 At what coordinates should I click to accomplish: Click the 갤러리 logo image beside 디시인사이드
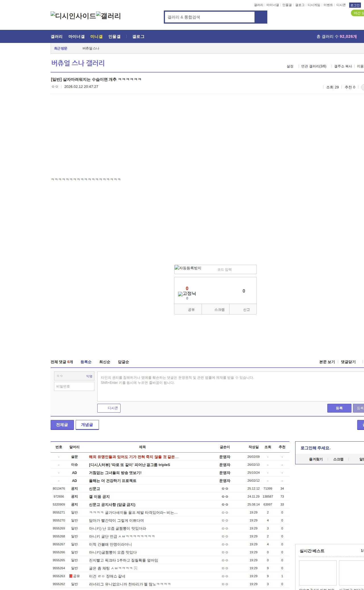pyautogui.click(x=108, y=16)
